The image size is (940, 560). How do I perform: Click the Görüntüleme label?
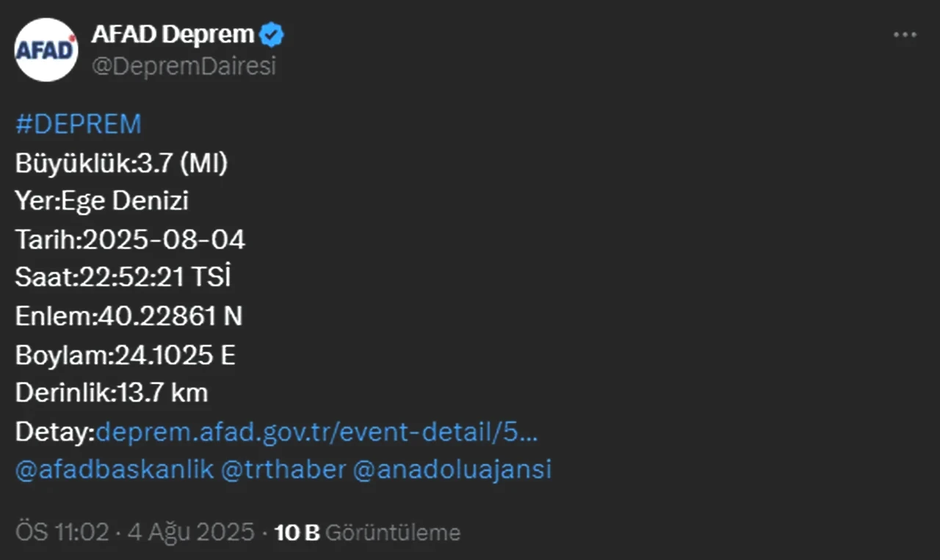click(393, 532)
